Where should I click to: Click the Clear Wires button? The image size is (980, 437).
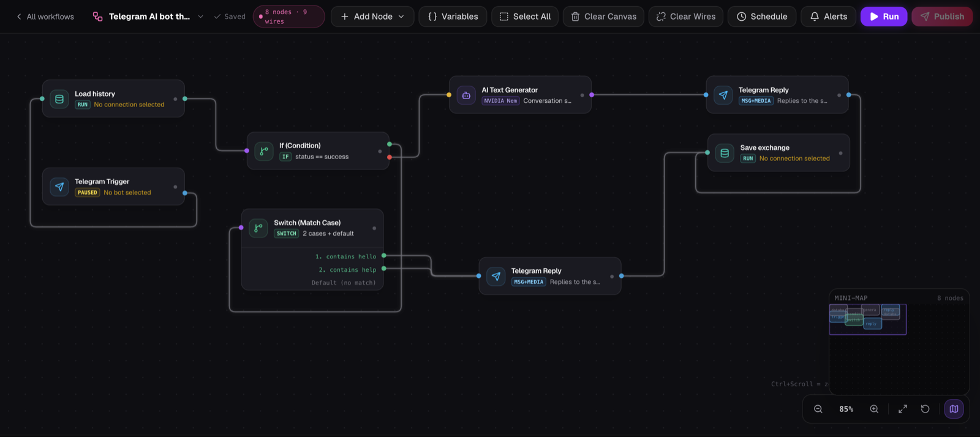686,17
